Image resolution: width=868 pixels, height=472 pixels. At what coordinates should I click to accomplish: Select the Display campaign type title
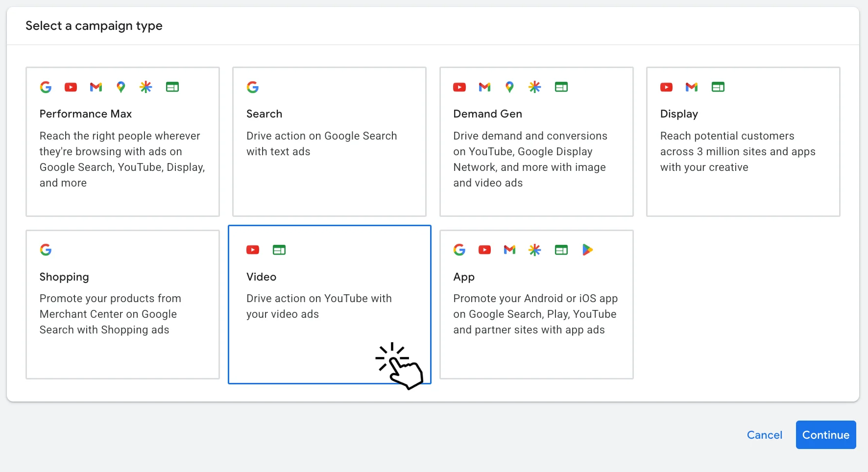click(679, 114)
